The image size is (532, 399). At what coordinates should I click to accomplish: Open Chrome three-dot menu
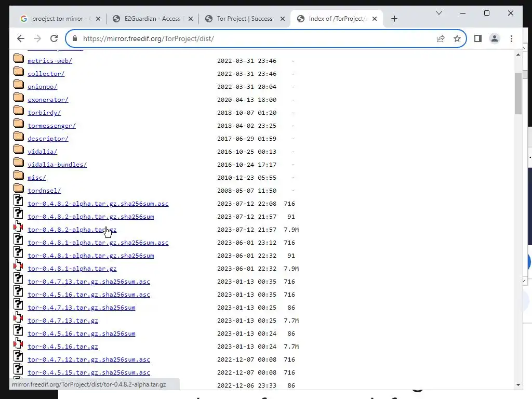coord(511,38)
